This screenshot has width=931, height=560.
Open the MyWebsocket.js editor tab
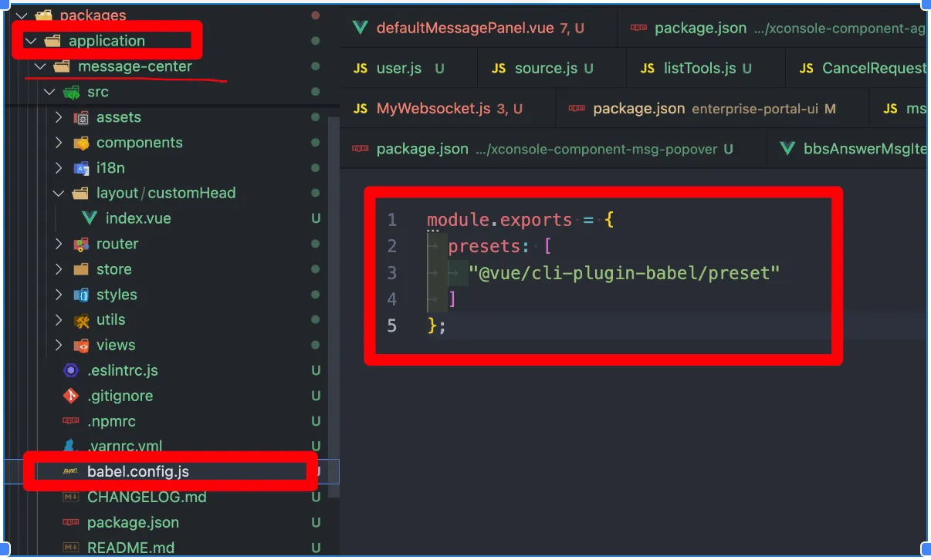(x=432, y=109)
